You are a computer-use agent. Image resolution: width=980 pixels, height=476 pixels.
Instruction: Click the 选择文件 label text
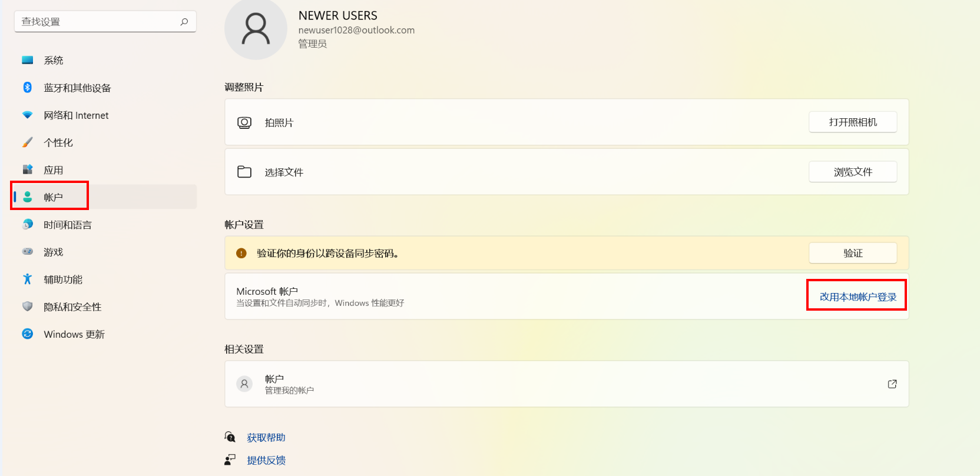284,172
